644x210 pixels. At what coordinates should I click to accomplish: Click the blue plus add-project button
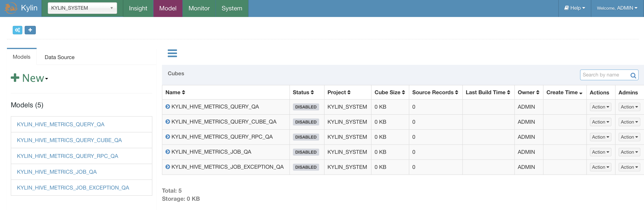point(30,30)
